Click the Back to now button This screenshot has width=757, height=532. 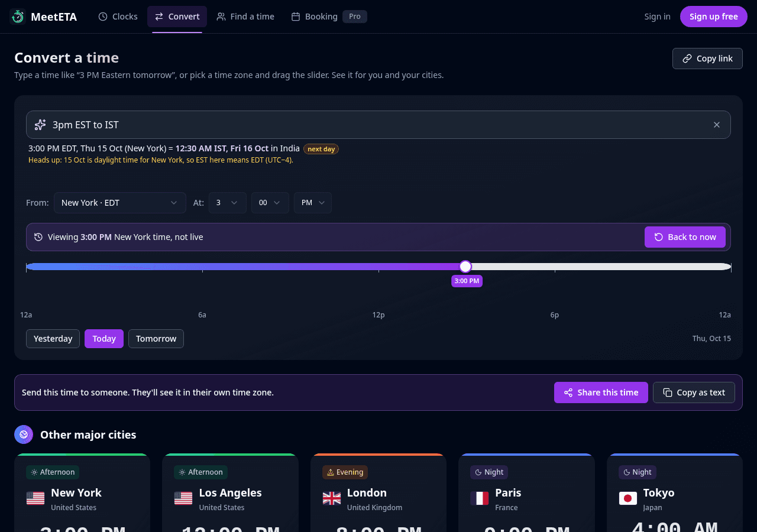coord(685,237)
